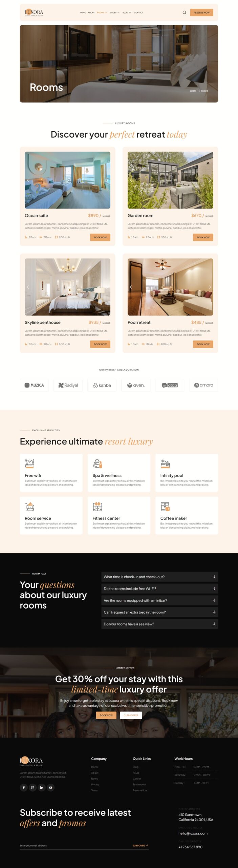This screenshot has width=238, height=868.
Task: Show next photo of Pool retreat room
Action: 210,287
